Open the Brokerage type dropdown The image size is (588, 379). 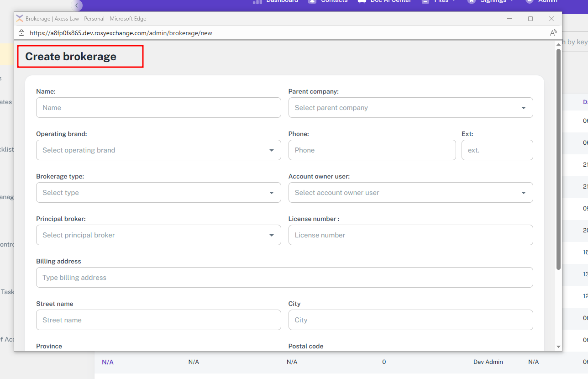[x=158, y=193]
